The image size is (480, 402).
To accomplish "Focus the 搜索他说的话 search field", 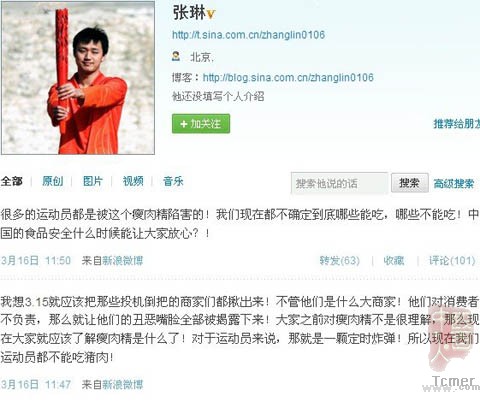I will pyautogui.click(x=339, y=183).
